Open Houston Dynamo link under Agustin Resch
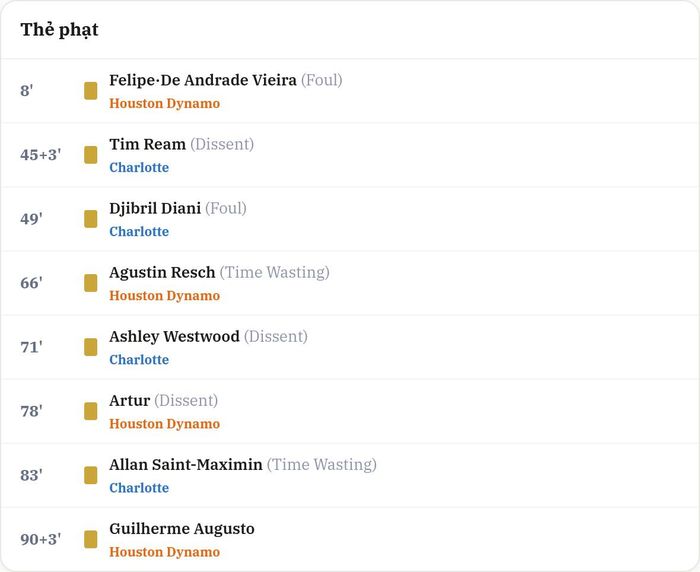The image size is (700, 572). 164,296
